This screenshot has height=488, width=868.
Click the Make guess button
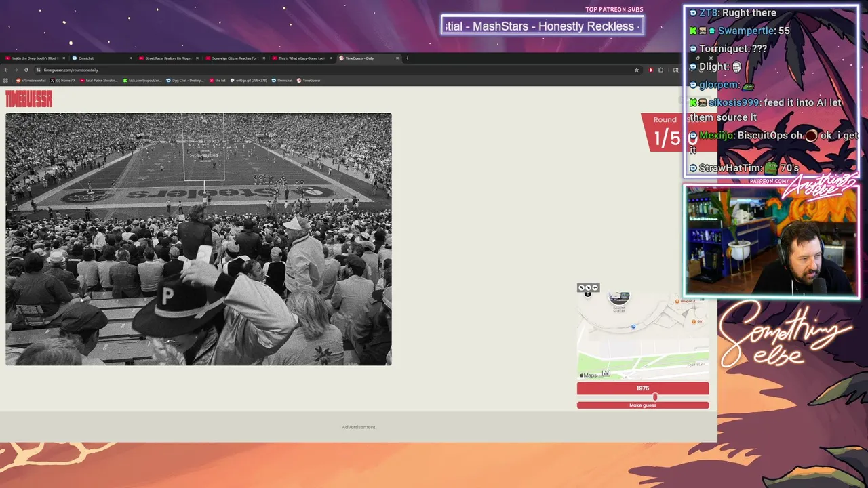[x=643, y=405]
